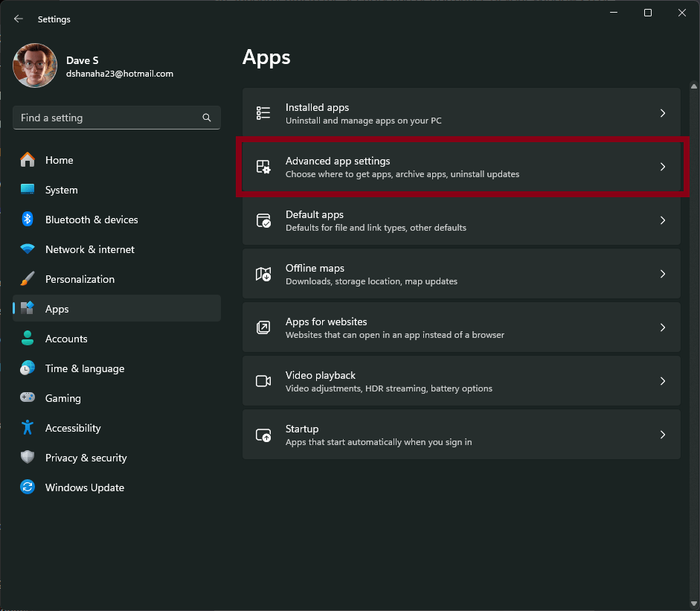
Task: Click the Video playback camera icon
Action: click(263, 381)
